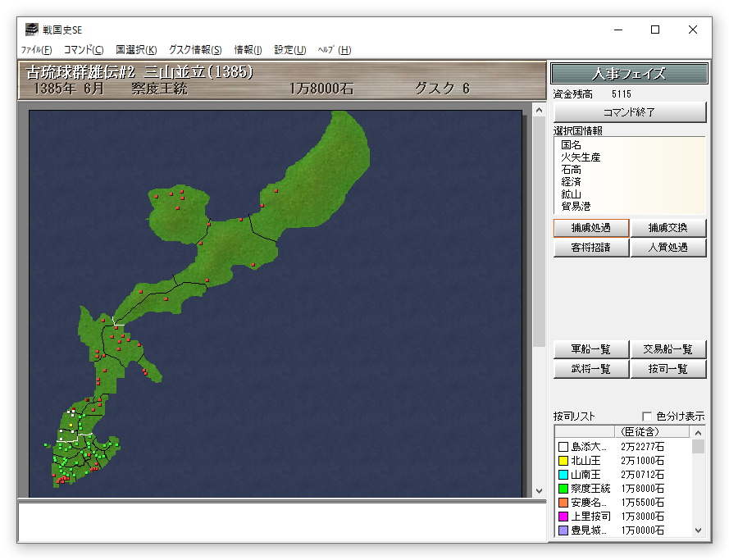Screen dimensions: 729x560
Task: Click the 戦国史SE app icon in title bar
Action: point(31,30)
